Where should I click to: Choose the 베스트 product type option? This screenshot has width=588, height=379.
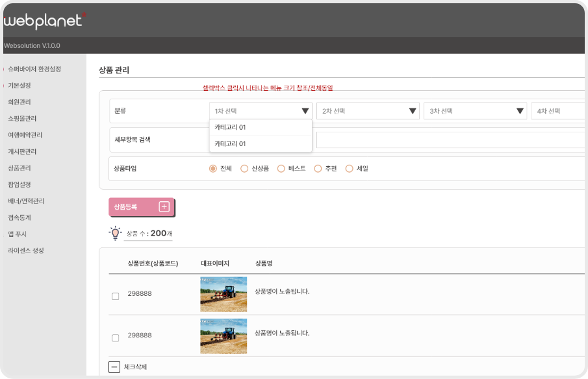pyautogui.click(x=281, y=169)
